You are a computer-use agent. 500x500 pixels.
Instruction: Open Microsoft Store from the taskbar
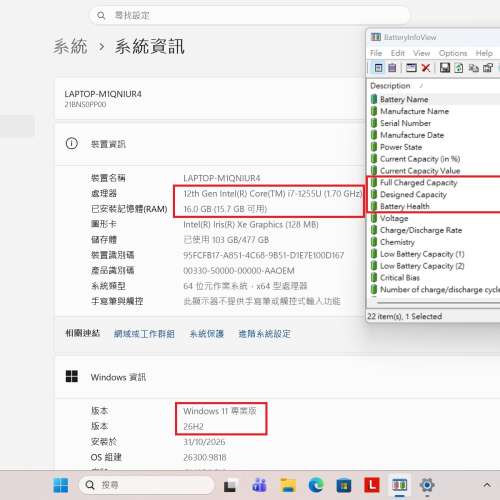pos(344,485)
